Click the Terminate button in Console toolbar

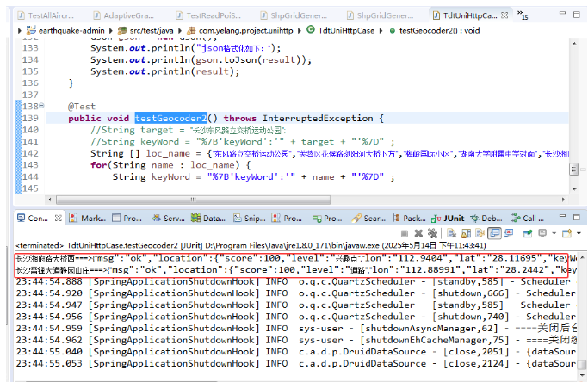coord(405,233)
